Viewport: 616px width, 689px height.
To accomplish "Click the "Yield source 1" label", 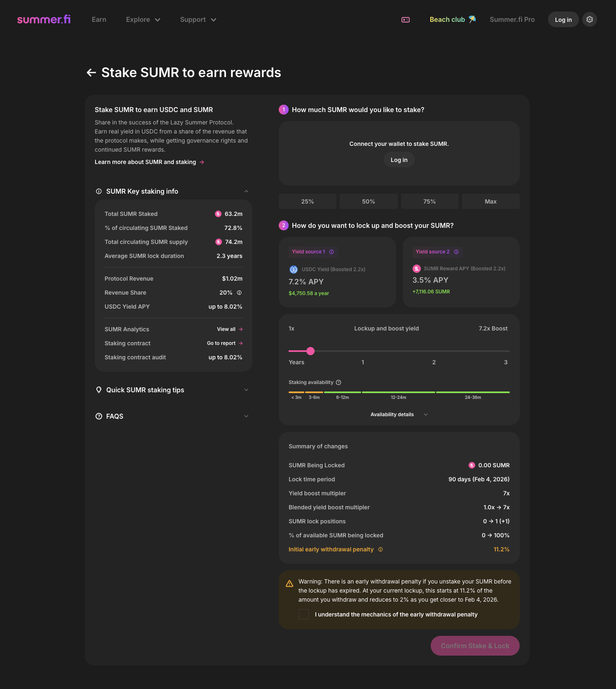I will (308, 252).
